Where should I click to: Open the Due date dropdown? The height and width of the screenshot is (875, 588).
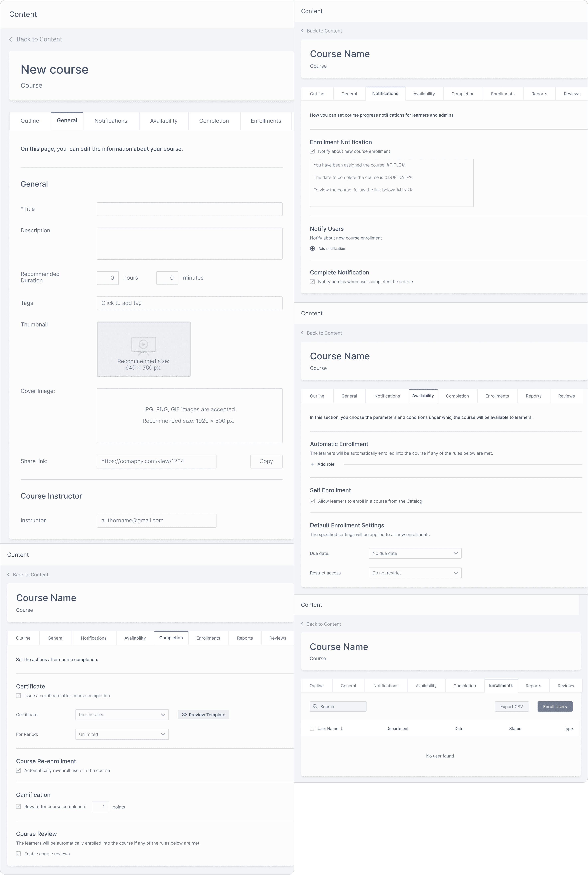[x=415, y=553]
